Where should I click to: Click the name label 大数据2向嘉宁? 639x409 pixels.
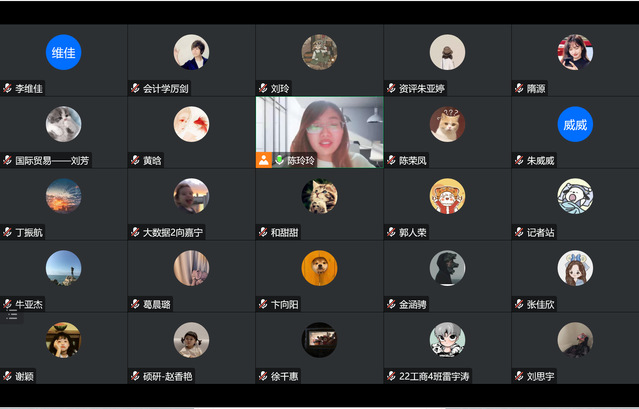click(x=173, y=233)
